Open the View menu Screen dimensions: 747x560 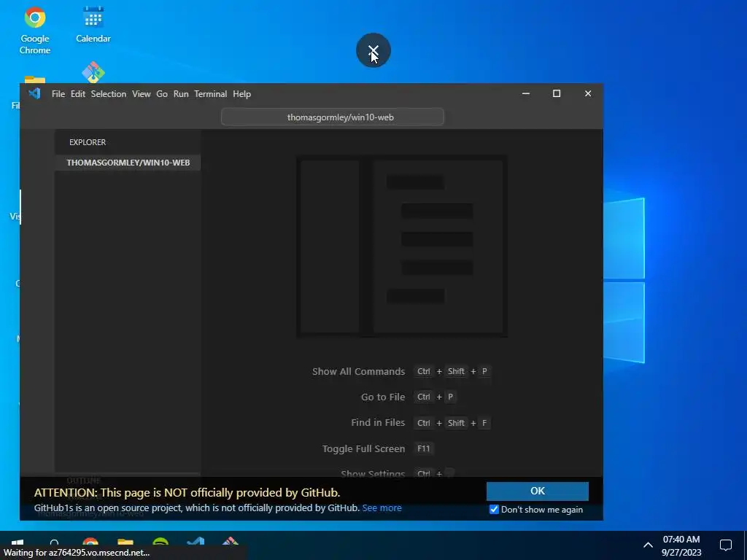coord(141,94)
